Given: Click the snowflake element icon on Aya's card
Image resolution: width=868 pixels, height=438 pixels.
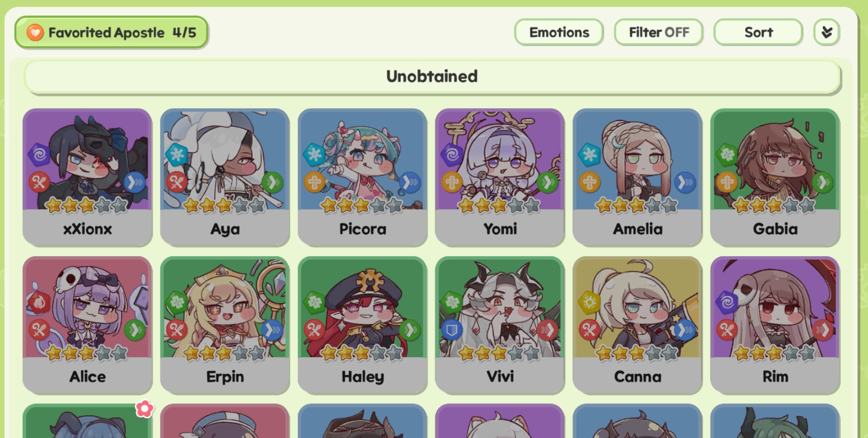Looking at the screenshot, I should (176, 154).
